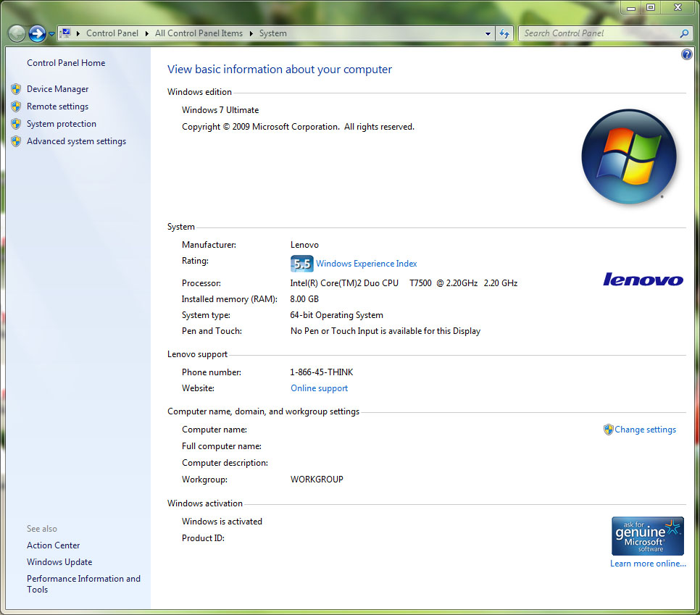Go to All Control Panel Items breadcrumb
The height and width of the screenshot is (615, 700).
[x=199, y=33]
